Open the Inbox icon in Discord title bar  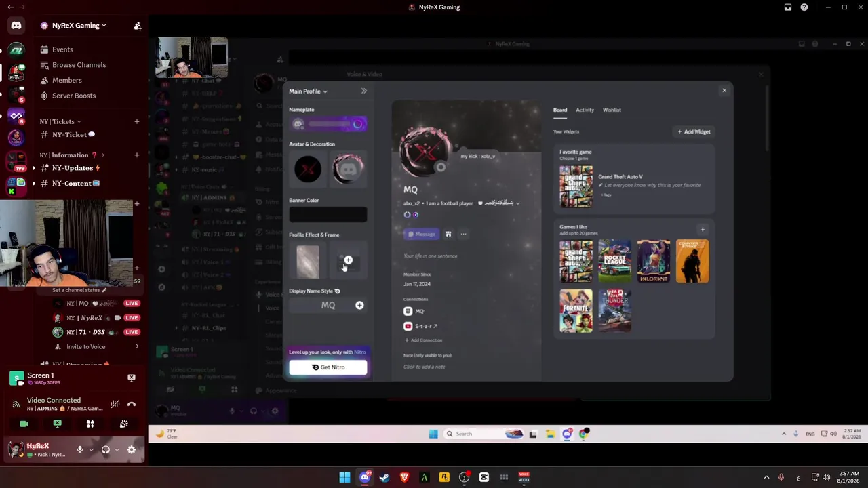click(788, 7)
